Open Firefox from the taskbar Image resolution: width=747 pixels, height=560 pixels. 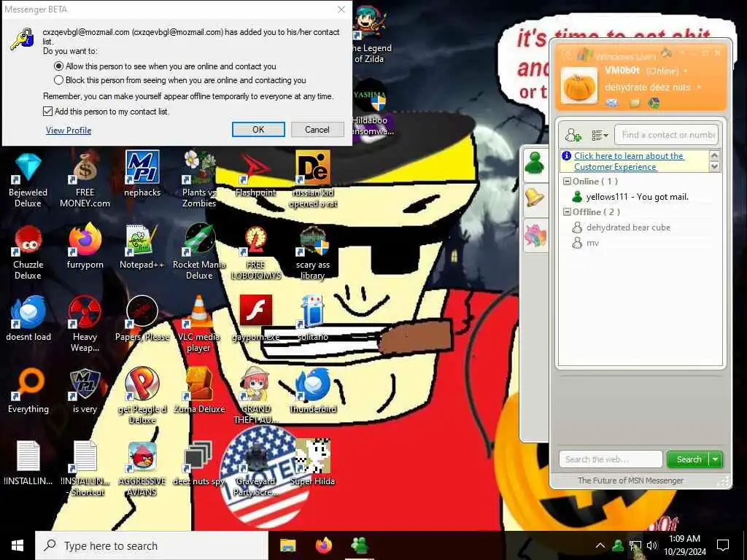pyautogui.click(x=324, y=545)
